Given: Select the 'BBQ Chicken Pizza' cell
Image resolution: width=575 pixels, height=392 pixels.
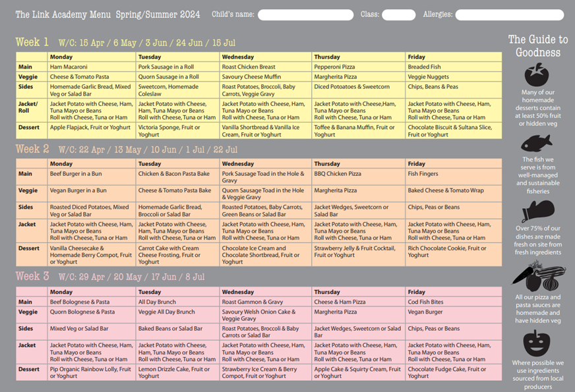Looking at the screenshot, I should point(359,177).
